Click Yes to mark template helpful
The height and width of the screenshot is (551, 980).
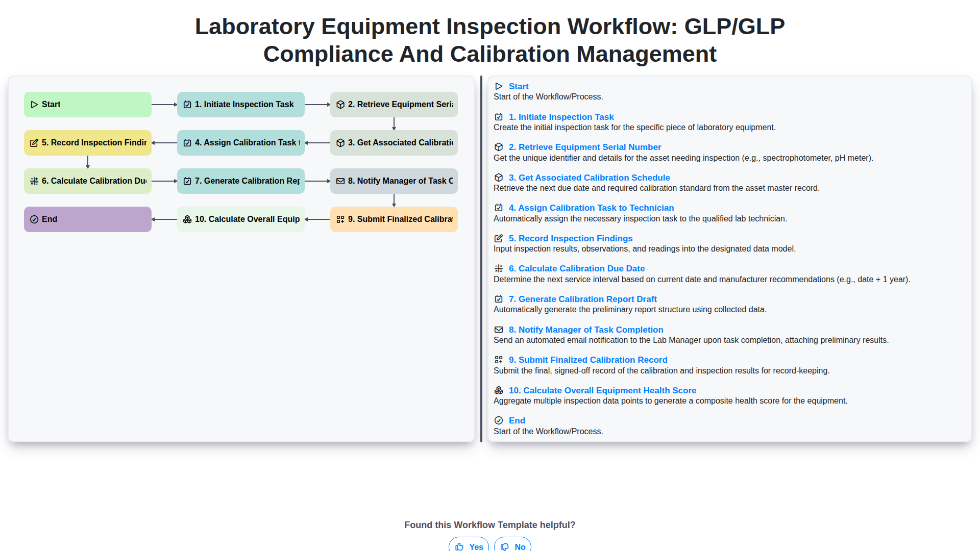pyautogui.click(x=469, y=545)
